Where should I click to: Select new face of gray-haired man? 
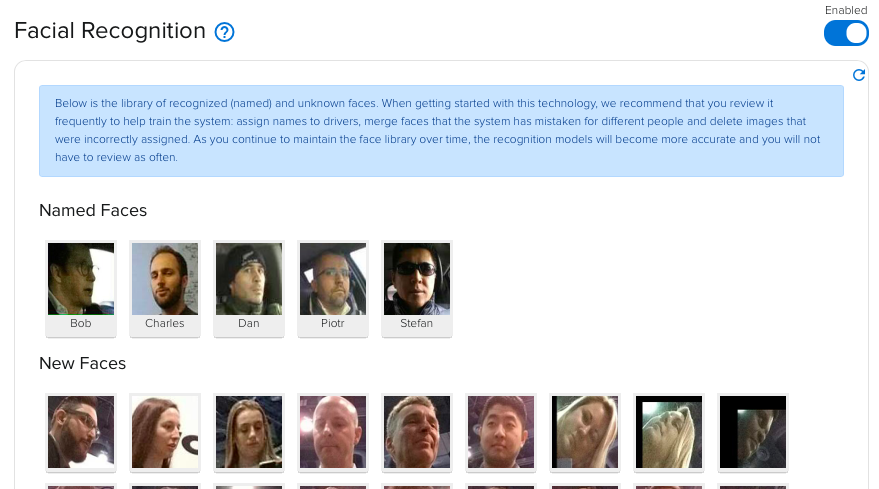click(x=417, y=432)
